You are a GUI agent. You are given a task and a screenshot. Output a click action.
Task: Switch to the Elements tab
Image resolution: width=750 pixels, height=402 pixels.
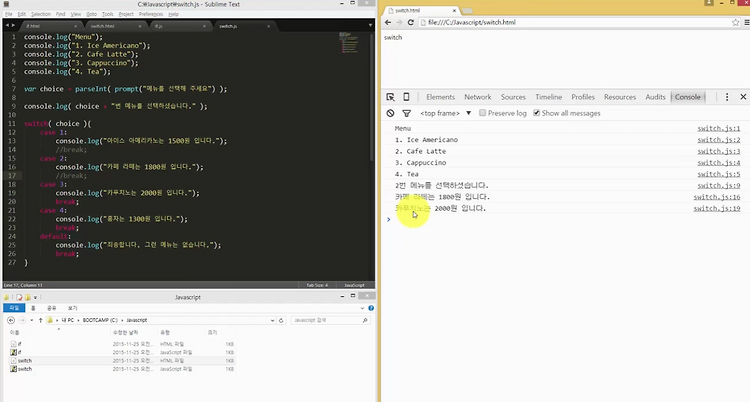pos(441,97)
